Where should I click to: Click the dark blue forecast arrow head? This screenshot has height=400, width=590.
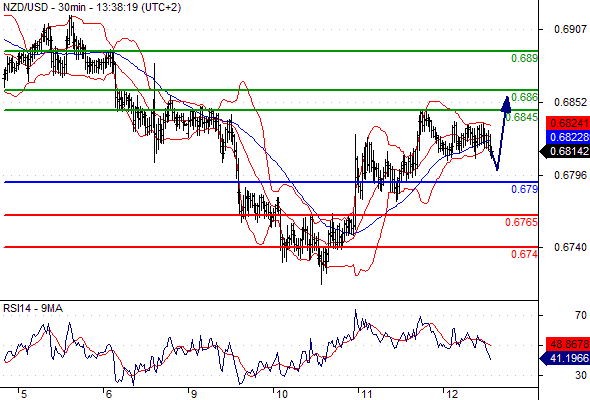(506, 104)
